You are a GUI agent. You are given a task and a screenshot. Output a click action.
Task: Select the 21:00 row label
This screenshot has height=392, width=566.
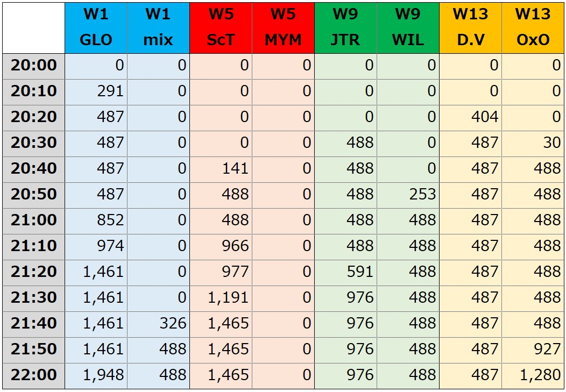pos(33,221)
